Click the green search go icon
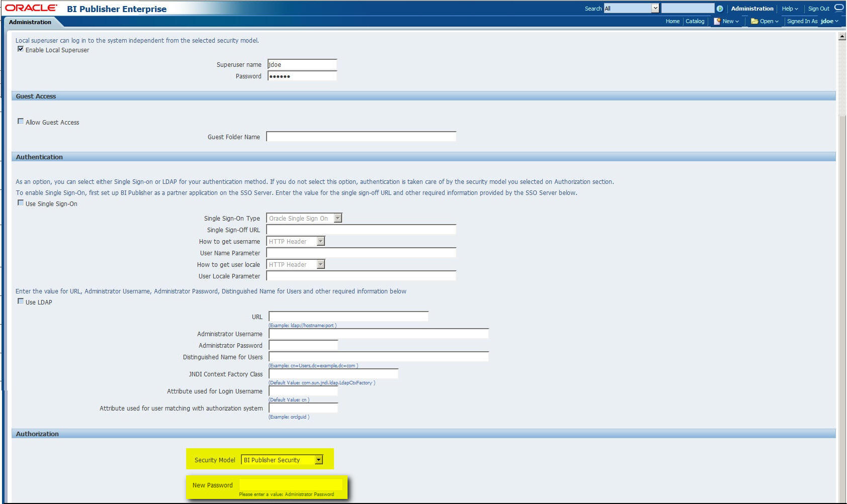The image size is (847, 504). 720,9
